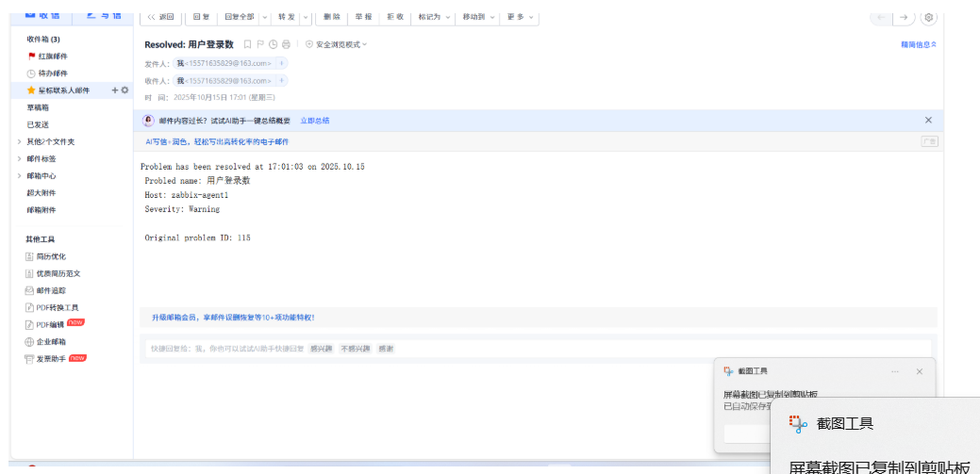The image size is (980, 474).
Task: Click the star icon for 星标联系人邮件
Action: (x=31, y=90)
